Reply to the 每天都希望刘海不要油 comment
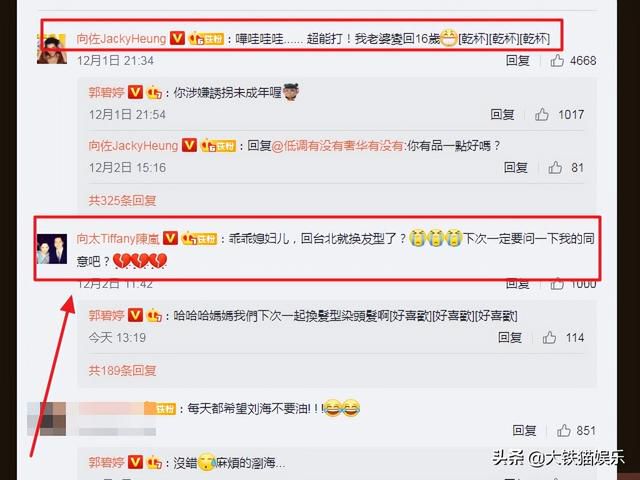This screenshot has height=480, width=640. 524,430
